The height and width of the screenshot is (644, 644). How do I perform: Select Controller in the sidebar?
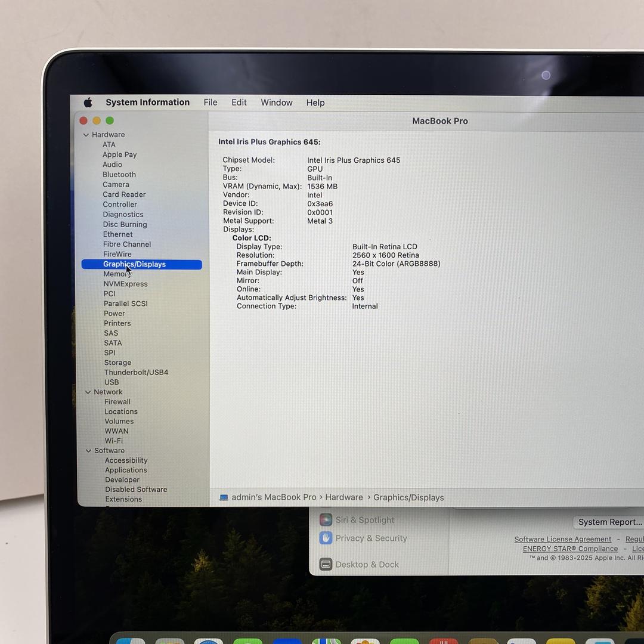pos(120,205)
